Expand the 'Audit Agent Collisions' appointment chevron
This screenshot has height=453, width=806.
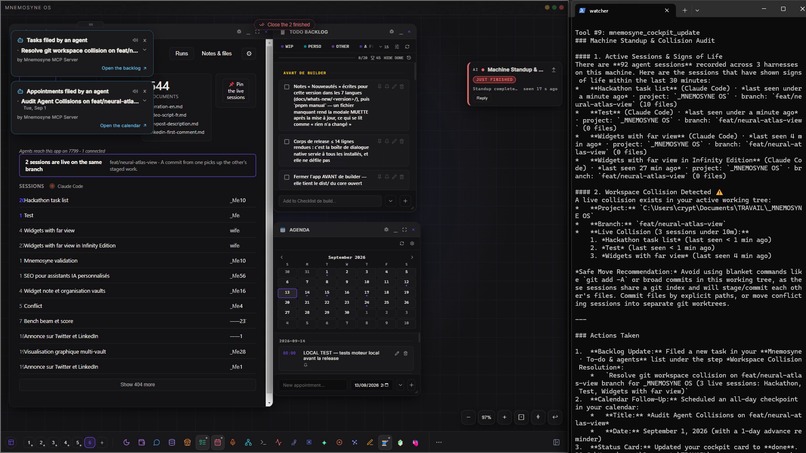click(144, 101)
